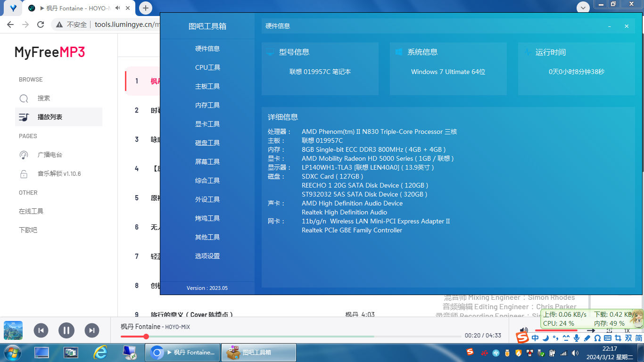Image resolution: width=644 pixels, height=362 pixels.
Task: Open 在线工具 under OTHER
Action: pos(31,211)
